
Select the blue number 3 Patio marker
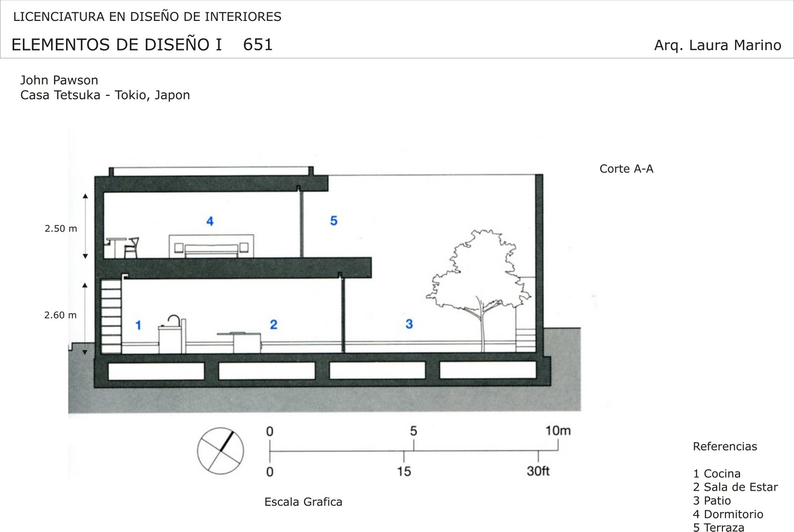pyautogui.click(x=409, y=325)
